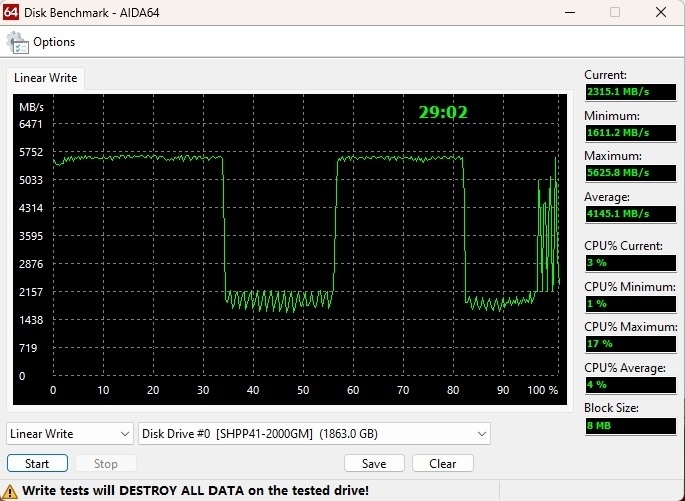Click the Block Size value 8 MB

coord(630,425)
